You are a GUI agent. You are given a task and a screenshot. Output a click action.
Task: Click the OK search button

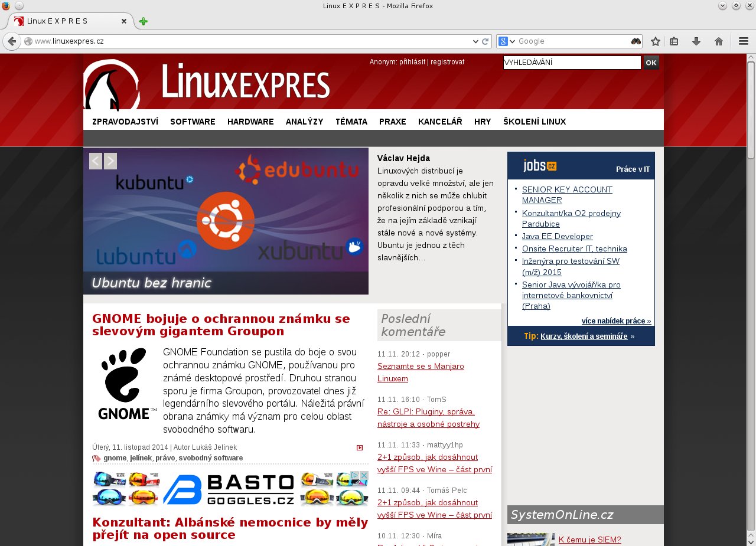point(651,63)
